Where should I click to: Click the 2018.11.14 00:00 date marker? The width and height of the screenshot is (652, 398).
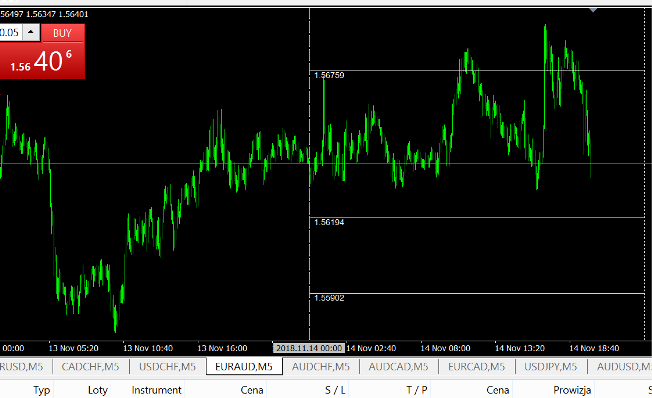point(309,348)
